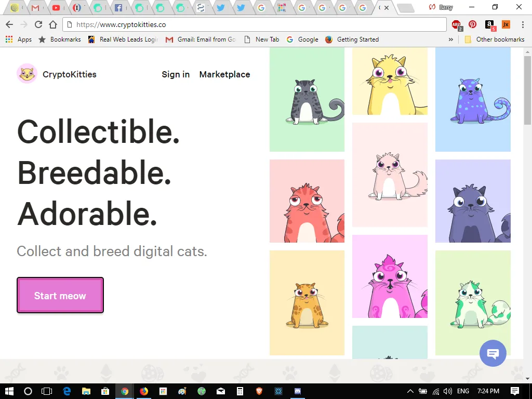532x399 pixels.
Task: Launch Brave browser from the taskbar
Action: [x=259, y=391]
